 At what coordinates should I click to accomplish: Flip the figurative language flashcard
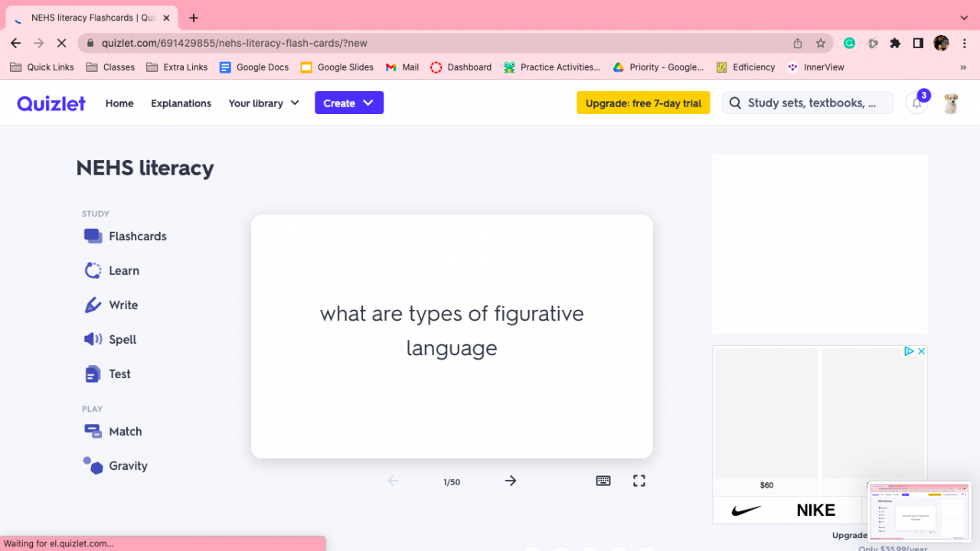(x=452, y=336)
